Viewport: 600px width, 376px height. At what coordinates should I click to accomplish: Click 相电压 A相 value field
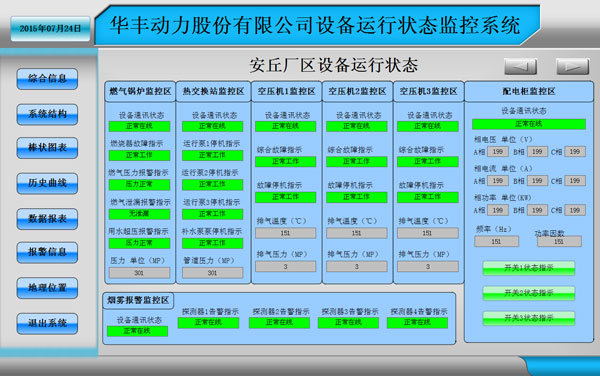pyautogui.click(x=497, y=152)
